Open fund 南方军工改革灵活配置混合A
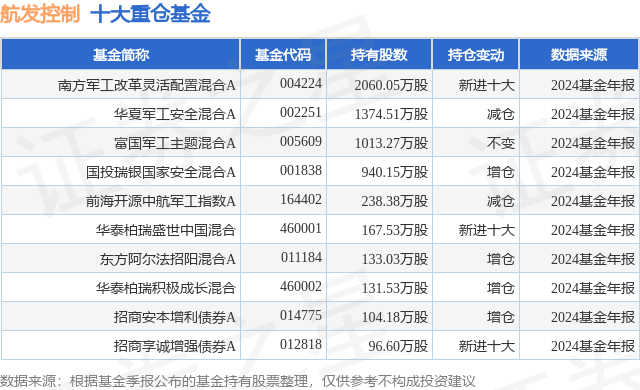 147,85
